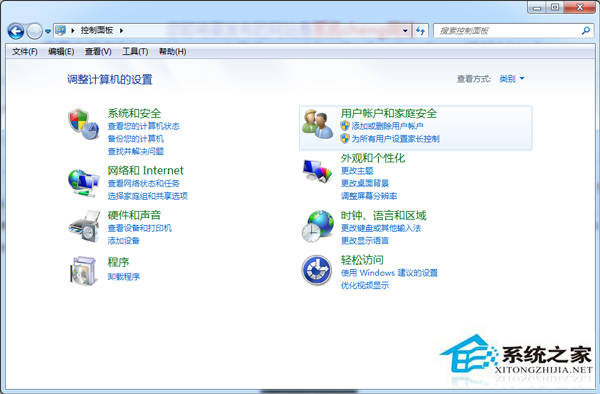The height and width of the screenshot is (394, 600).
Task: Open 用户帐户和家庭安全 heading
Action: click(x=389, y=113)
